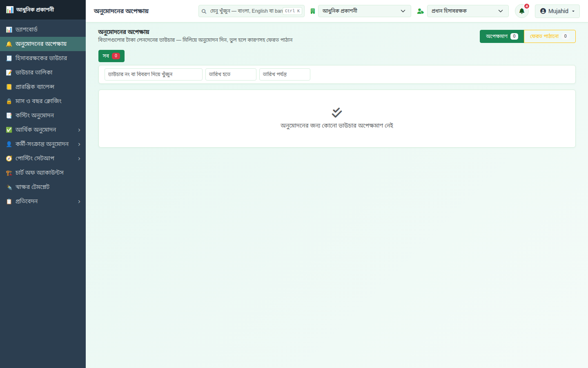This screenshot has width=588, height=368.
Task: Click the search magnifier icon in top bar
Action: (x=204, y=11)
